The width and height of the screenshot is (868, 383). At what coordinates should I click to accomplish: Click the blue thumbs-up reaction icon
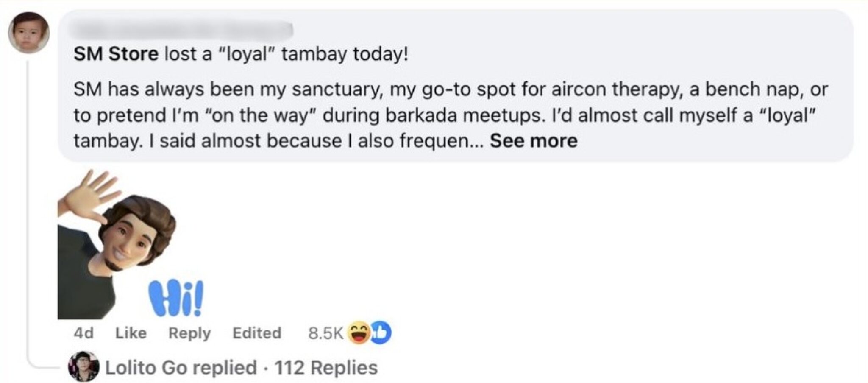381,333
